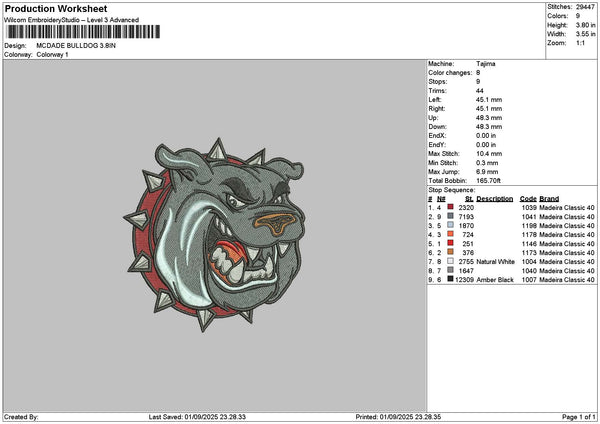Click stitch count '12309' in row 9
600x424 pixels.
[464, 280]
